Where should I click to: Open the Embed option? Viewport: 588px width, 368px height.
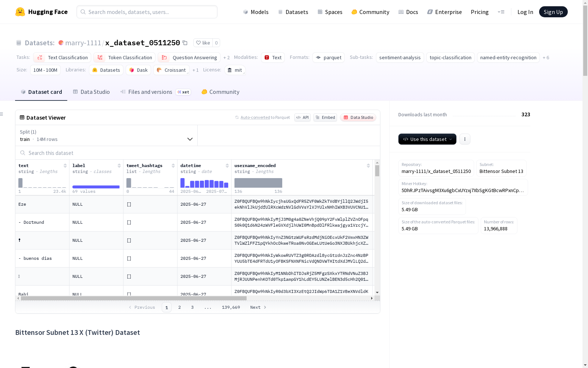[x=325, y=117]
